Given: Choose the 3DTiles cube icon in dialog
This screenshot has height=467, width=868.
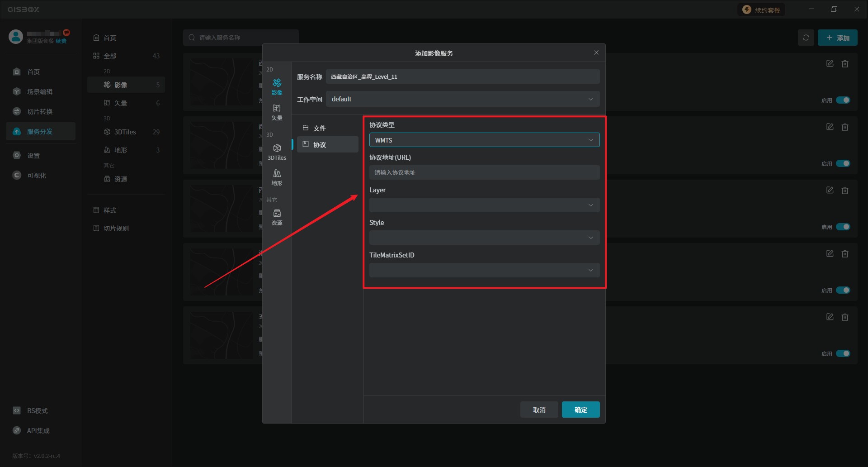Looking at the screenshot, I should (277, 151).
